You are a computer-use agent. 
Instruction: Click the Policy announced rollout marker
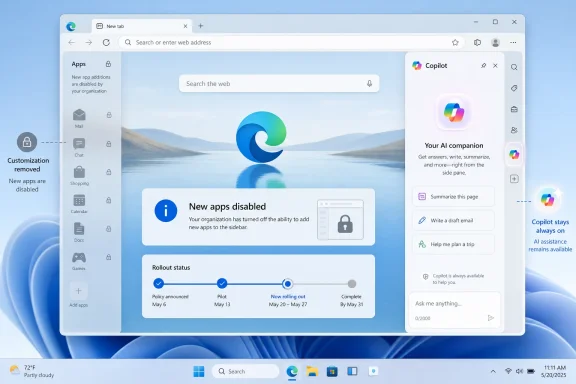pyautogui.click(x=159, y=283)
